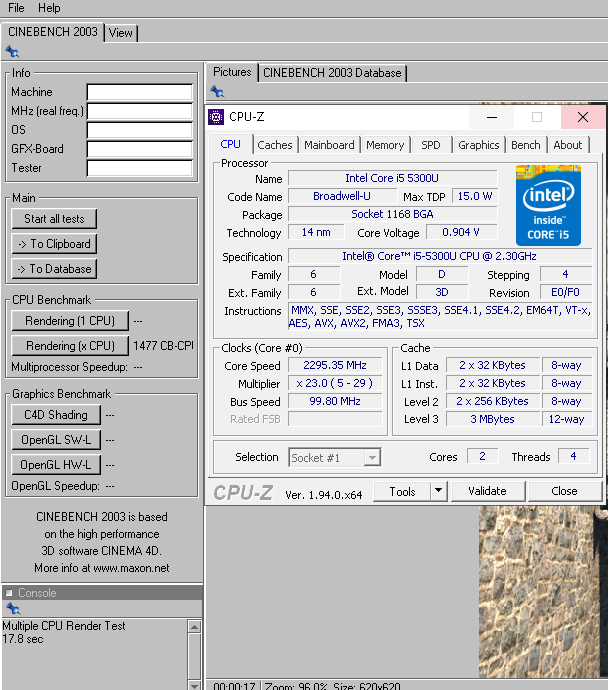Click the To Clipboard button
Viewport: 608px width, 690px height.
point(54,244)
